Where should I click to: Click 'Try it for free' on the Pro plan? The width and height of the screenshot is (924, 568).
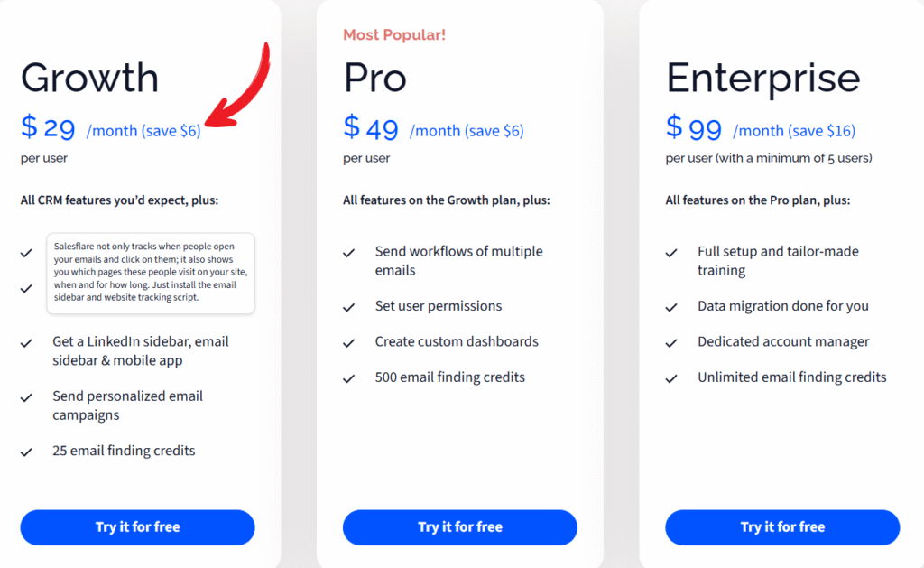(x=459, y=527)
